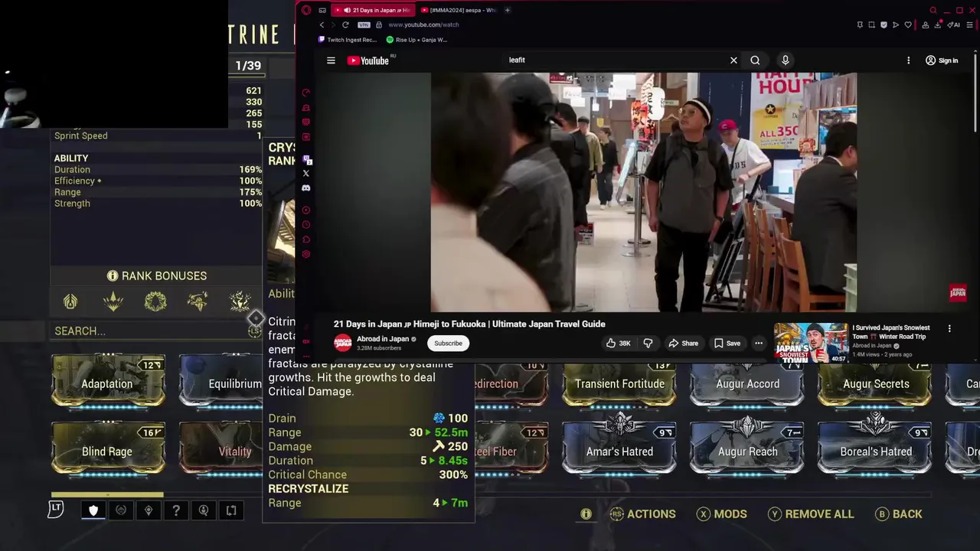The height and width of the screenshot is (551, 980).
Task: Select the fourth rank bonus icon
Action: tap(198, 302)
